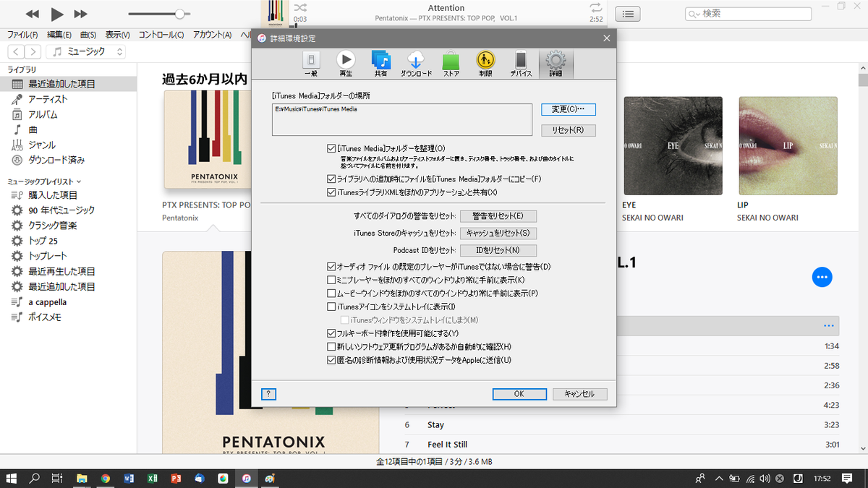This screenshot has height=488, width=868.
Task: Toggle send diagnostic data to Apple checkbox
Action: click(x=331, y=360)
